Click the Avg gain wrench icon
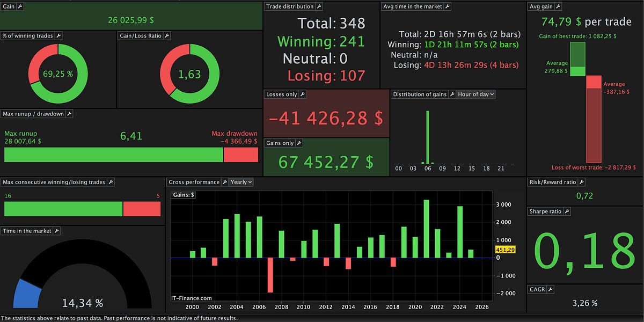Image resolution: width=644 pixels, height=322 pixels. pos(559,6)
